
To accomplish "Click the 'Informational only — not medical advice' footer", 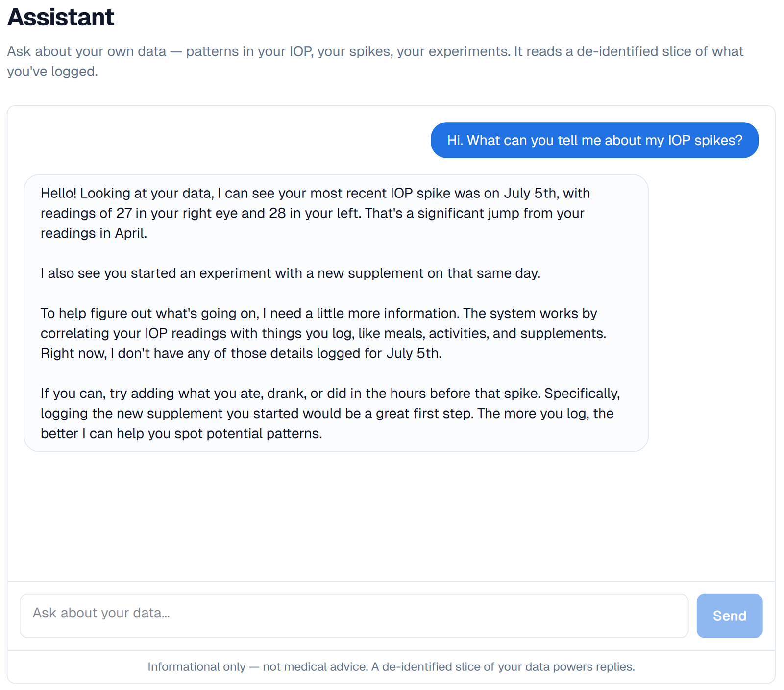I will [x=391, y=666].
